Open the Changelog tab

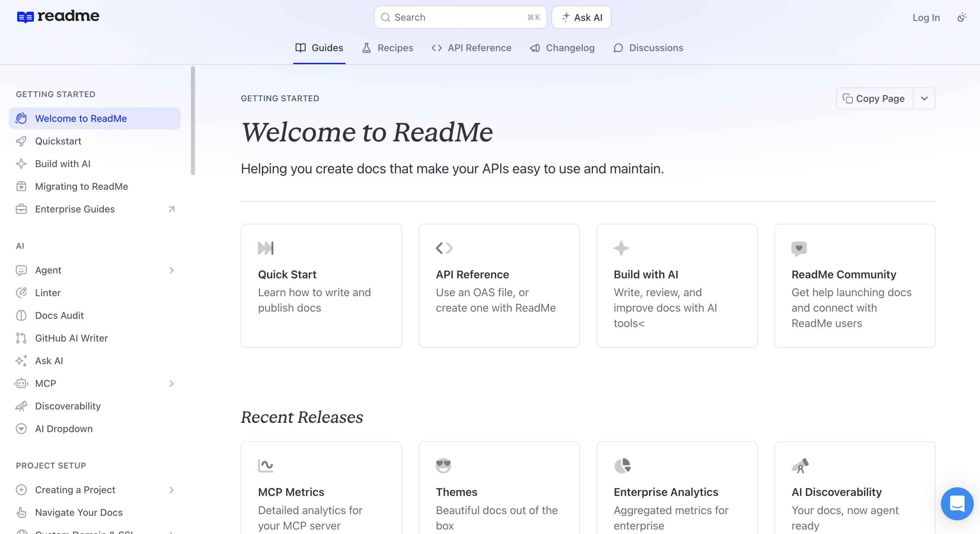click(x=562, y=48)
